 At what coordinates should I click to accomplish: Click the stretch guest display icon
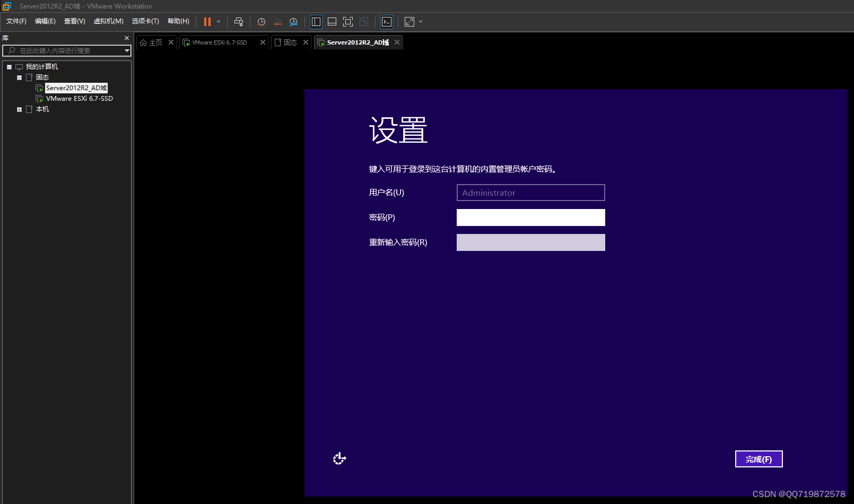point(409,22)
